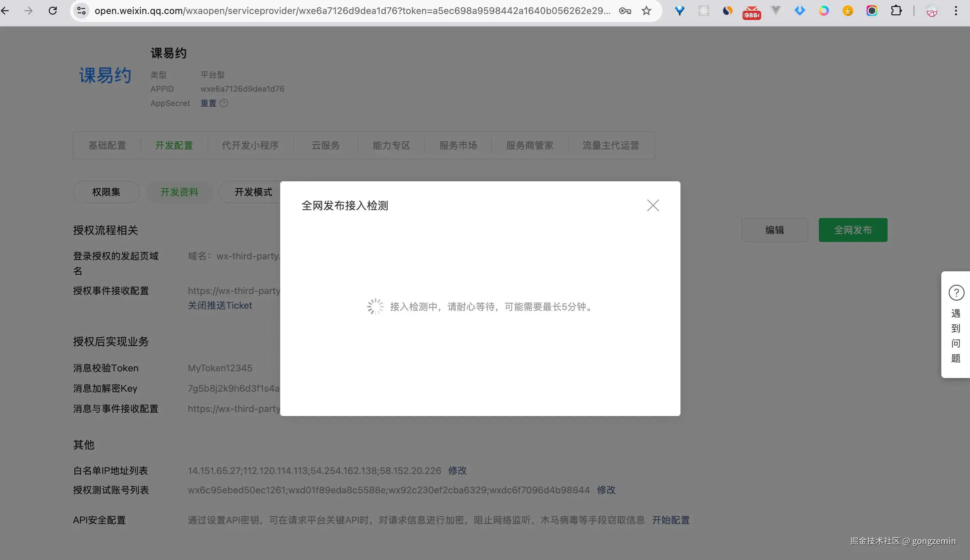Click the password key icon in address bar
Screen dimensions: 970x560
tap(625, 11)
